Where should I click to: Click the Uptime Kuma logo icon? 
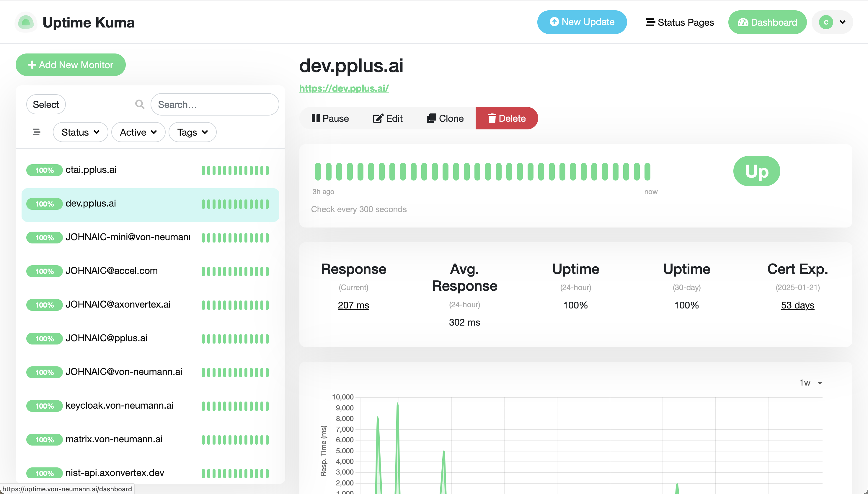(x=26, y=22)
